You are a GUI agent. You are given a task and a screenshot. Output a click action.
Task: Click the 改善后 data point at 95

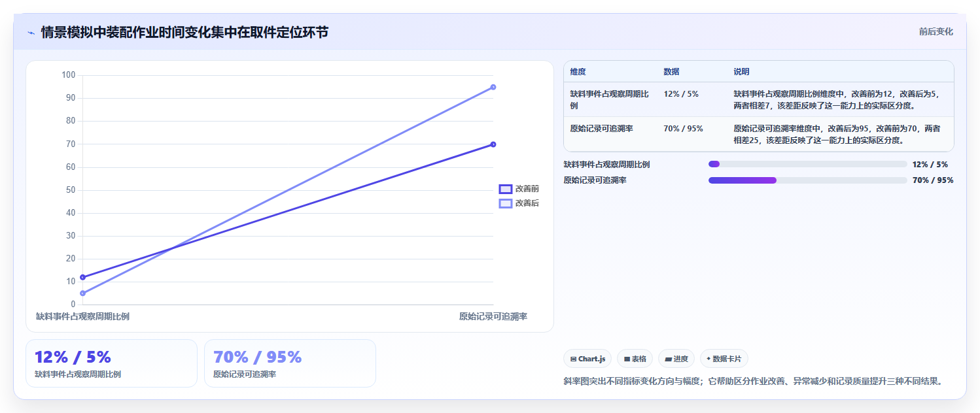tap(493, 87)
